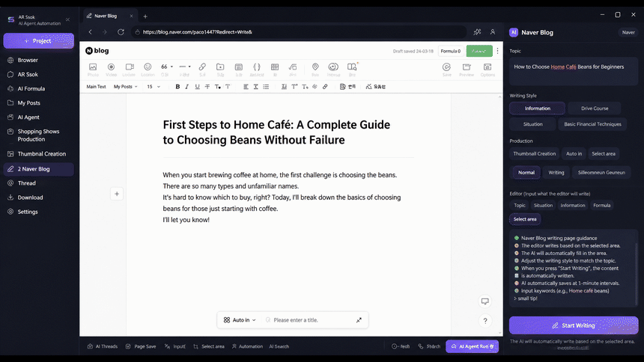Open the Preview icon in blog toolbar

tap(467, 70)
